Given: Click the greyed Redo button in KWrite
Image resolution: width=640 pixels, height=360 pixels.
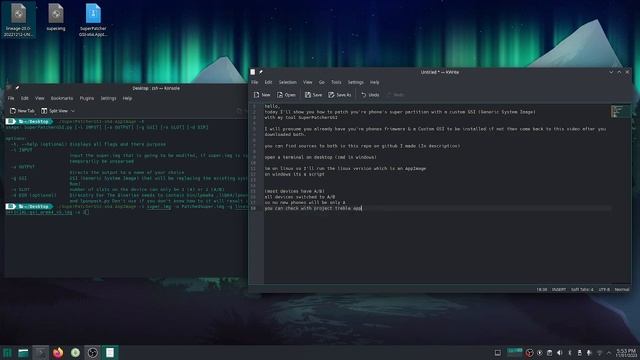Looking at the screenshot, I should tap(396, 95).
